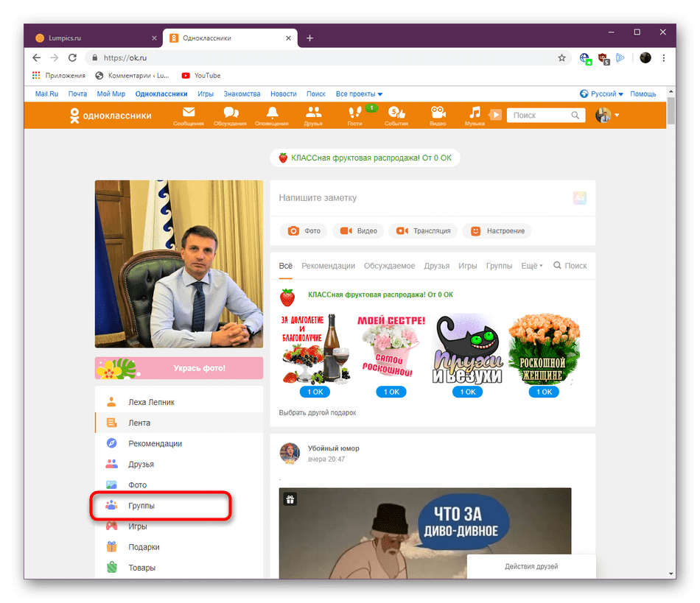Open Подарки in the left sidebar

tap(178, 547)
